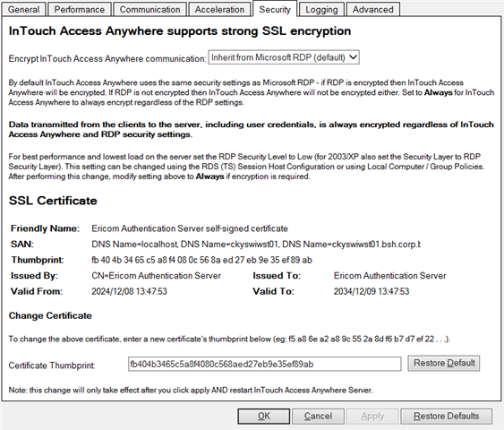Click the Restore Default thumbprint button
The width and height of the screenshot is (504, 430).
(444, 363)
